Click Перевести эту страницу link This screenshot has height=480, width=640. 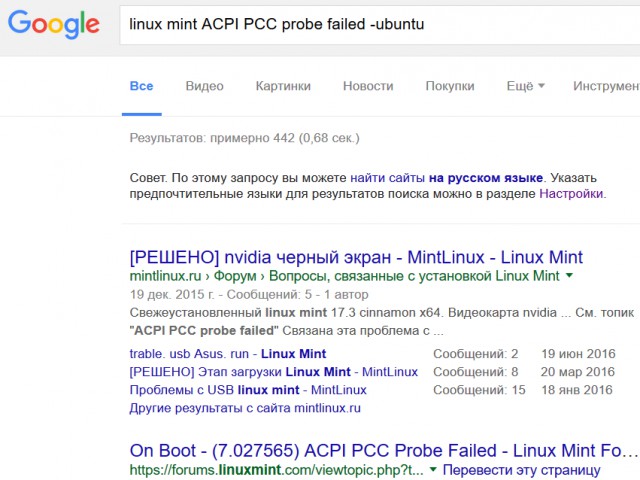(x=522, y=470)
